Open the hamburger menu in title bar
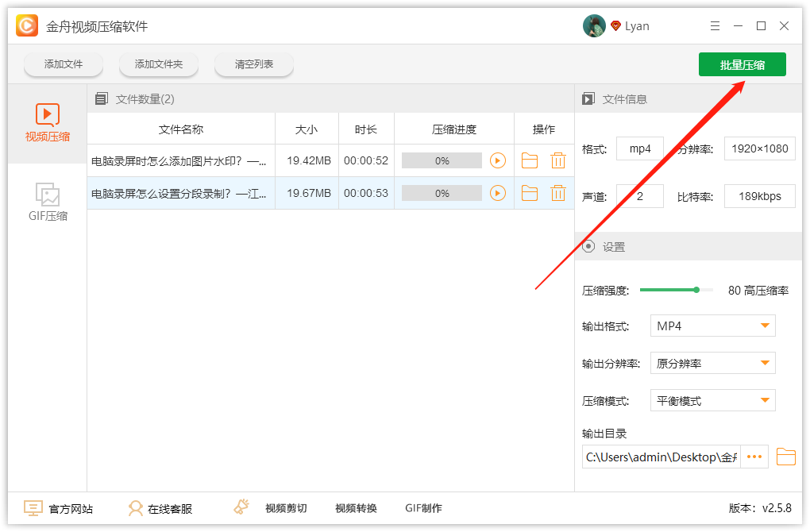810x532 pixels. [x=715, y=26]
